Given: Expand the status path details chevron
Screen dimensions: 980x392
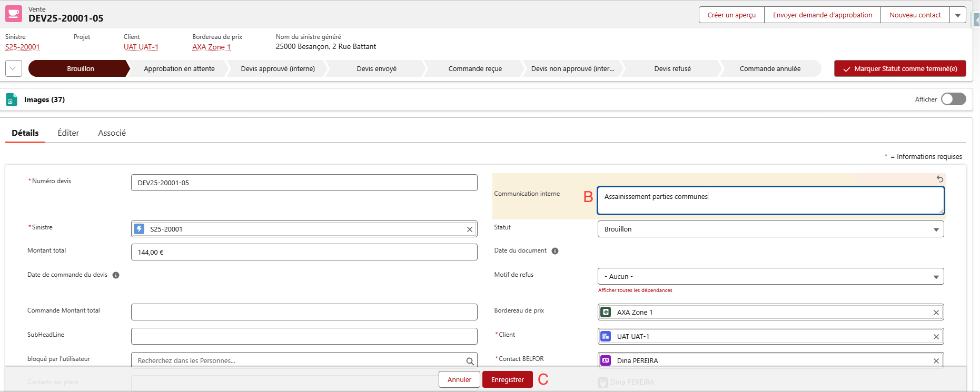Looking at the screenshot, I should pyautogui.click(x=14, y=68).
